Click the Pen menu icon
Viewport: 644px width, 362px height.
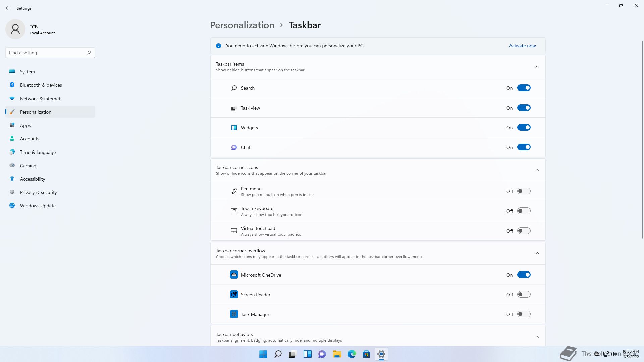point(234,191)
